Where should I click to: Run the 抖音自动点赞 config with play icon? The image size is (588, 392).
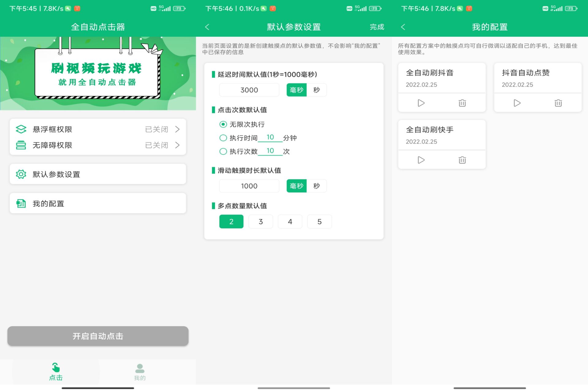click(517, 103)
